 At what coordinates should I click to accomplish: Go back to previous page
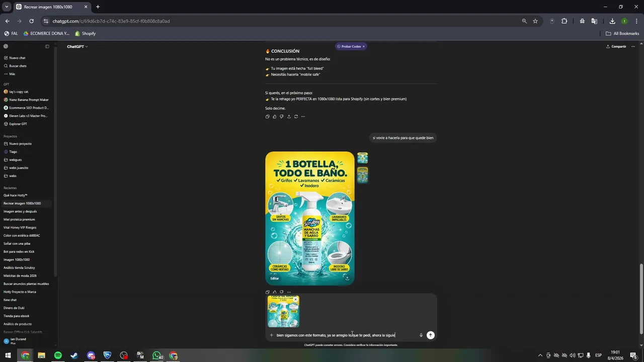click(x=7, y=21)
